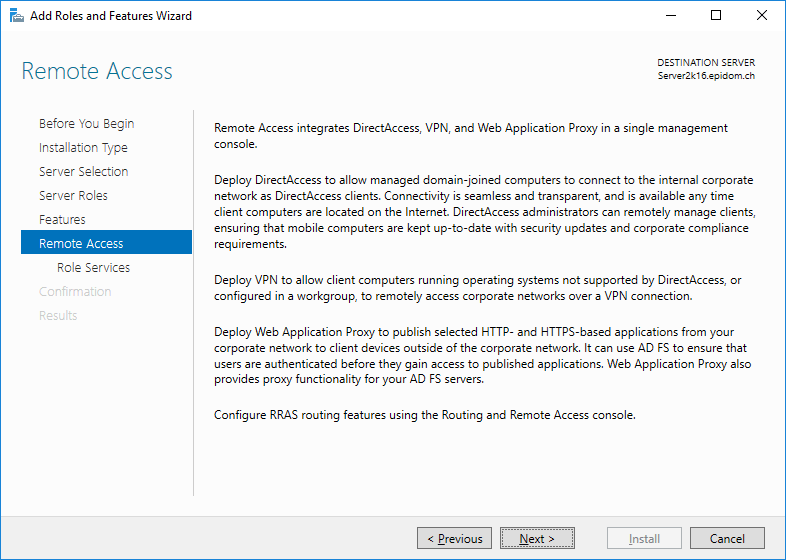786x560 pixels.
Task: Click the 'Configure RRAS routing features' sentence
Action: [425, 415]
